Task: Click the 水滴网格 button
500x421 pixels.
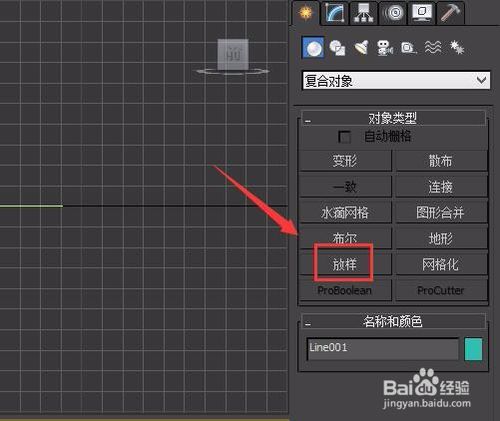Action: [345, 212]
